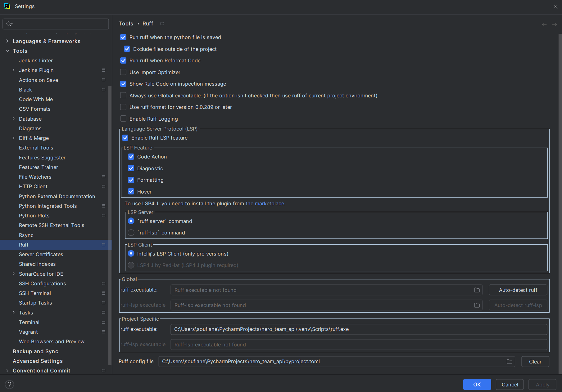Screen dimensions: 562x392
Task: Expand the Tasks node
Action: pos(13,312)
